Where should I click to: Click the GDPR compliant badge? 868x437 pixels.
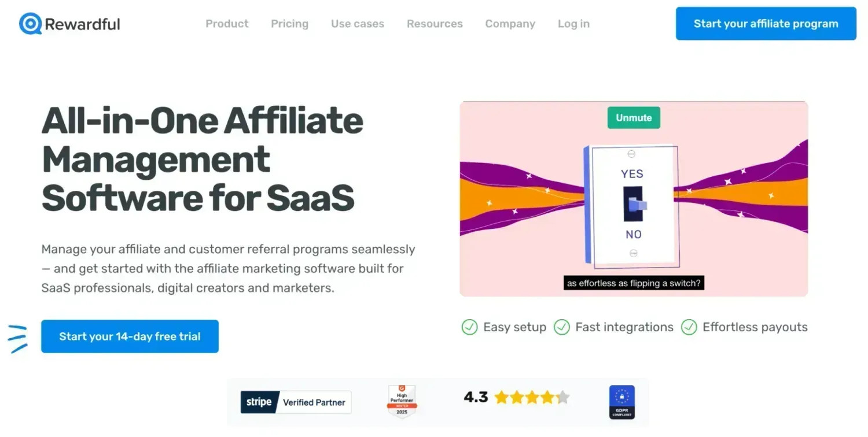point(622,402)
